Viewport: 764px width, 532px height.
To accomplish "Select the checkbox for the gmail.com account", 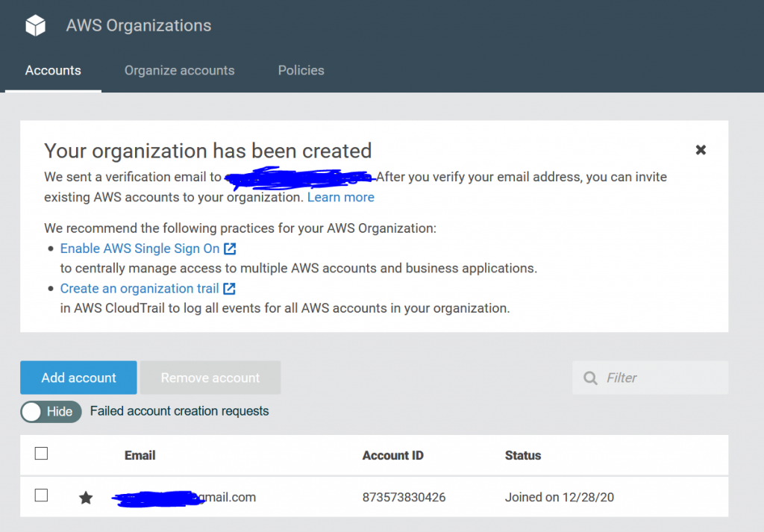I will 42,495.
